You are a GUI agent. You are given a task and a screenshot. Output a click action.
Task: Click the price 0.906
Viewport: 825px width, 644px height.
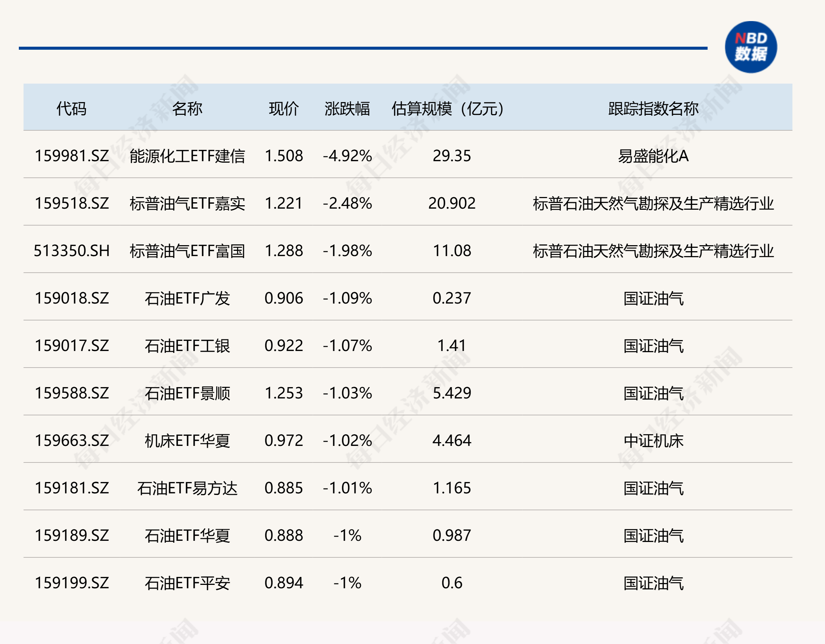coord(284,298)
